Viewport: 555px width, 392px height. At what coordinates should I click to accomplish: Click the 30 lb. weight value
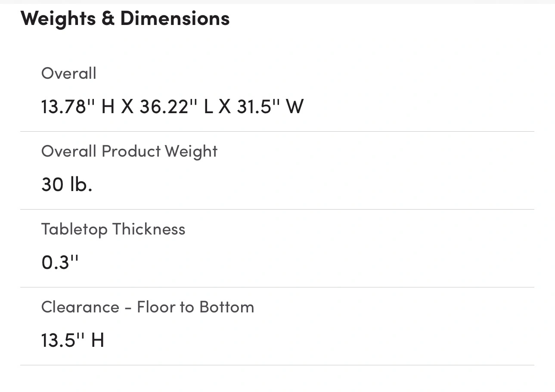click(x=67, y=184)
